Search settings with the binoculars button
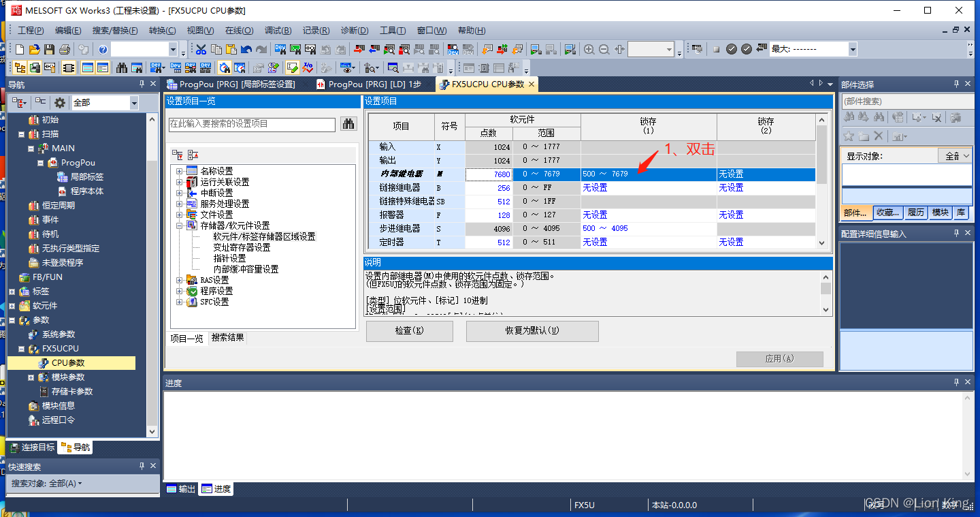Viewport: 980px width, 517px height. click(x=348, y=124)
